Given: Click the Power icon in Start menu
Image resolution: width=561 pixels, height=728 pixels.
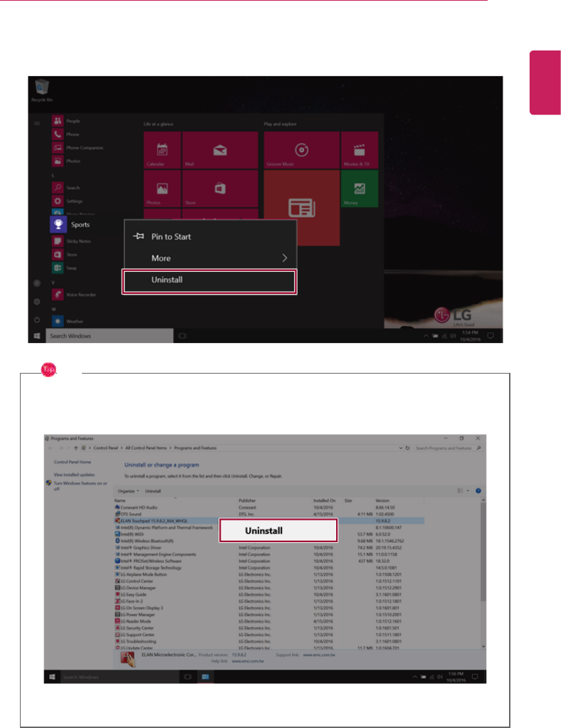Looking at the screenshot, I should pyautogui.click(x=37, y=320).
